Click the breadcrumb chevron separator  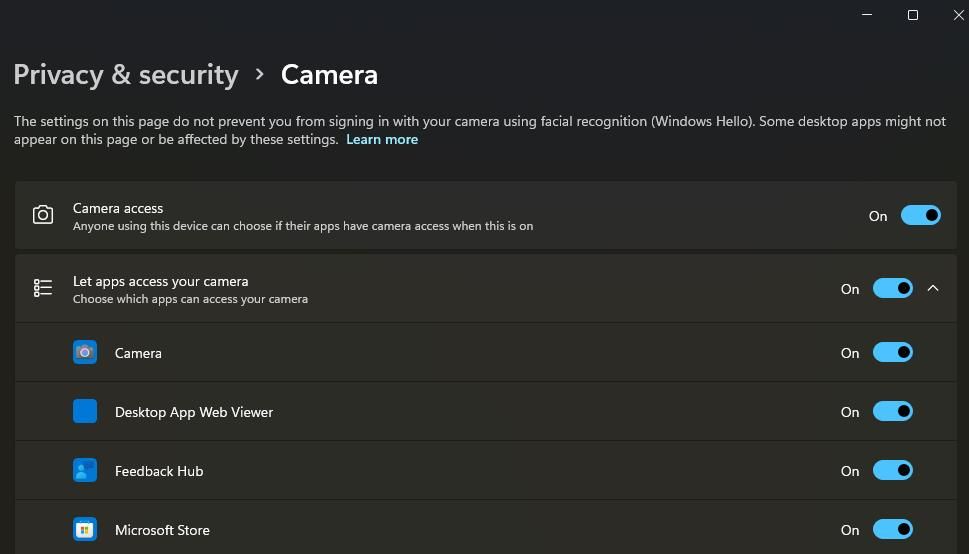pos(260,75)
